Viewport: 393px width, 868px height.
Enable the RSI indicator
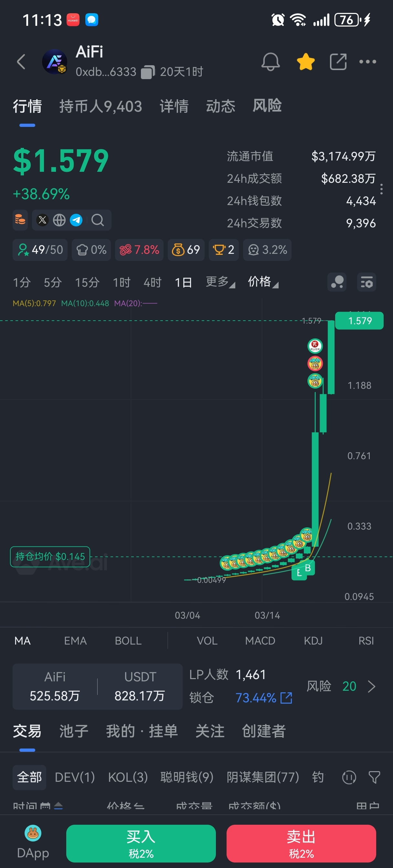[x=366, y=641]
